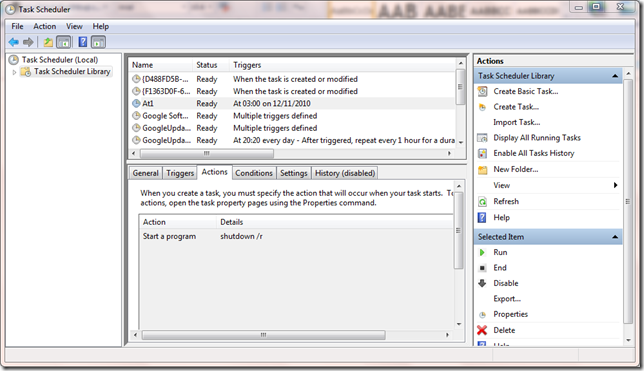The image size is (644, 371).
Task: Toggle the Show/Hide Action Pane toolbar icon
Action: coord(98,42)
